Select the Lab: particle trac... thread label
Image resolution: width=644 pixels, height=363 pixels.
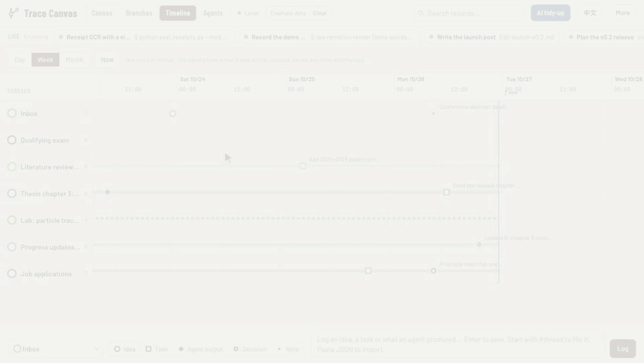[50, 221]
